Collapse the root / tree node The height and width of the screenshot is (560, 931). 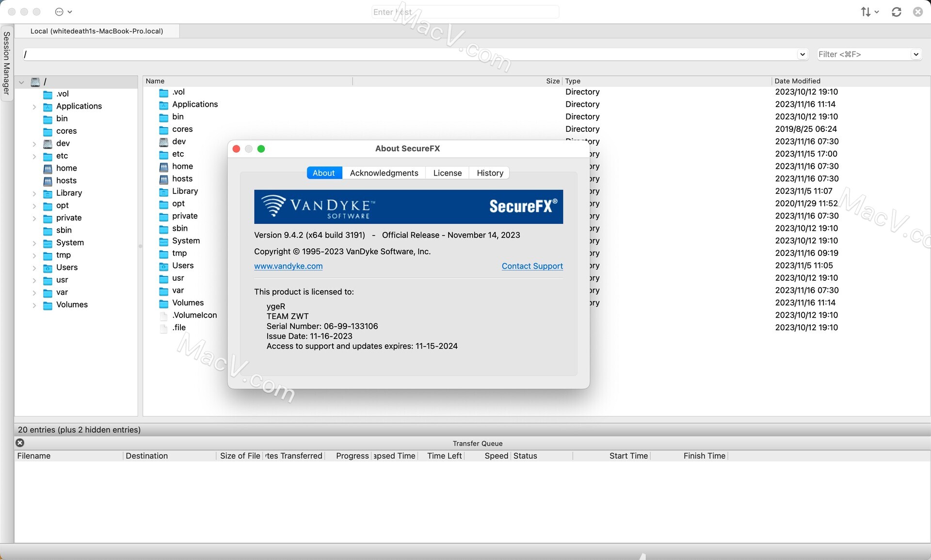[21, 82]
